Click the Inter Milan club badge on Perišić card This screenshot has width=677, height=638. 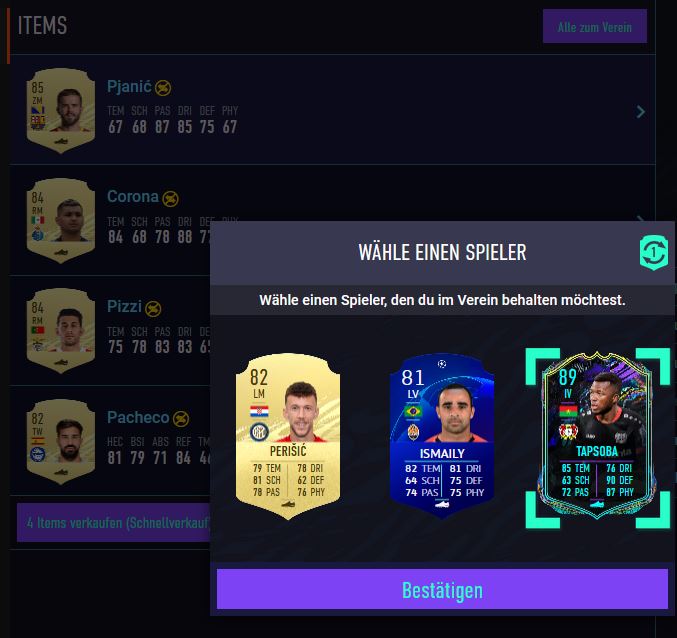click(x=259, y=432)
